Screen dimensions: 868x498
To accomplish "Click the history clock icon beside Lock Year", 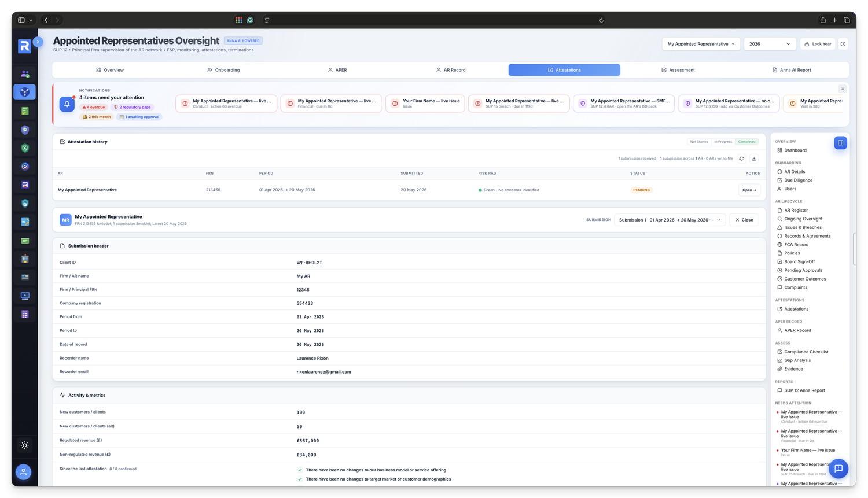I will click(x=843, y=44).
